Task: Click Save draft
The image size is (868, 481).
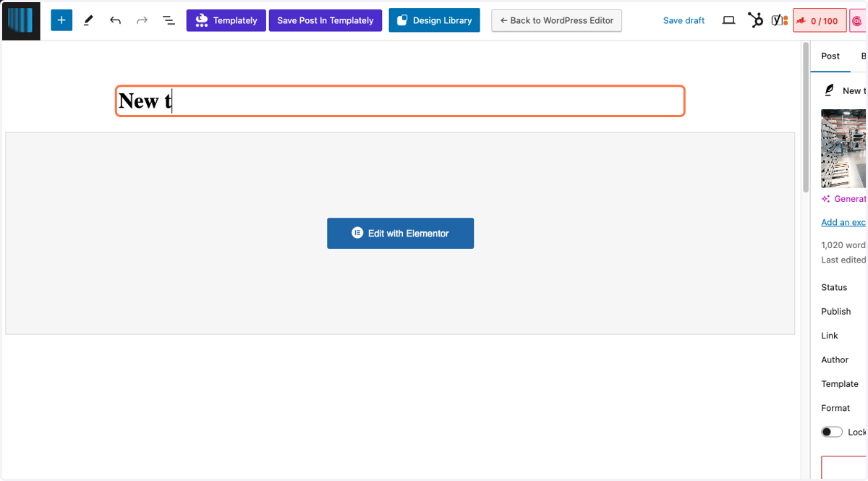Action: tap(684, 20)
